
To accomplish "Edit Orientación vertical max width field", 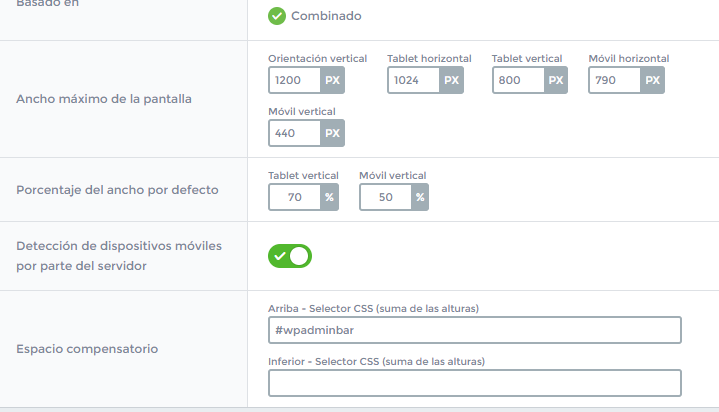I will click(x=294, y=80).
